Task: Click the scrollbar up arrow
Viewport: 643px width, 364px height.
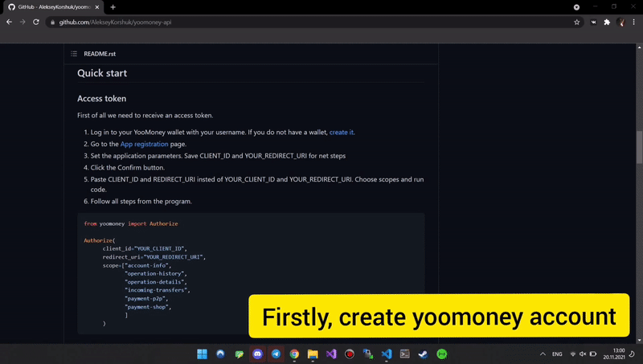Action: point(639,47)
